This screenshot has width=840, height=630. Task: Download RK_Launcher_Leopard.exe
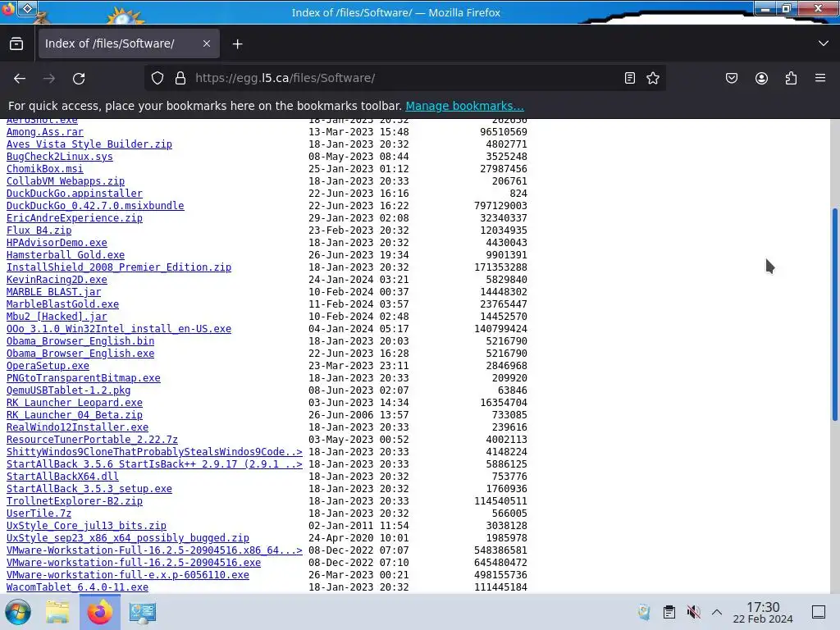75,403
